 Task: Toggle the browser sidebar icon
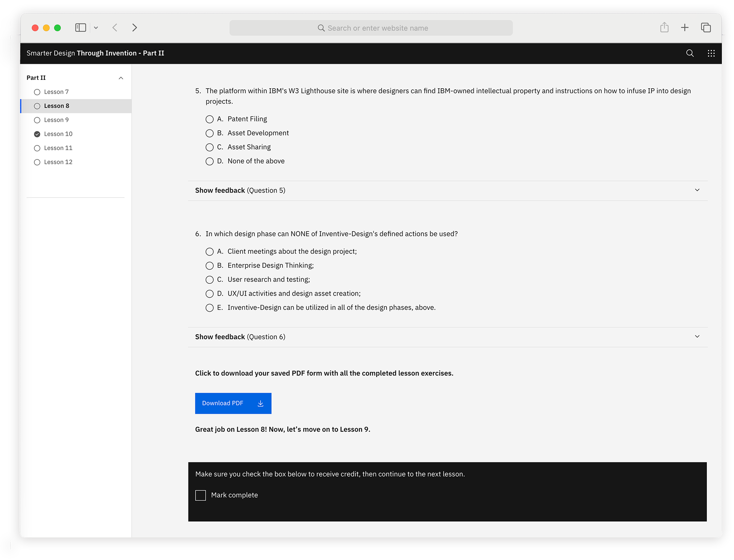pyautogui.click(x=81, y=28)
